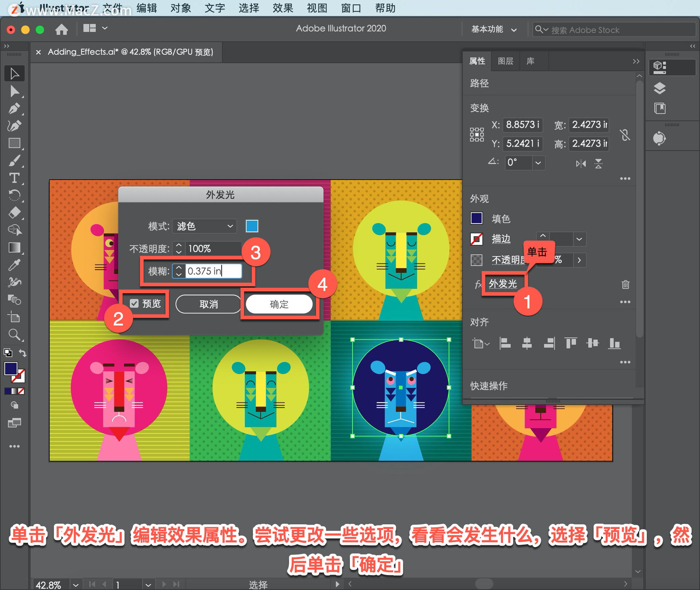Open the 模式 blend mode dropdown
Viewport: 700px width, 590px height.
click(x=205, y=226)
